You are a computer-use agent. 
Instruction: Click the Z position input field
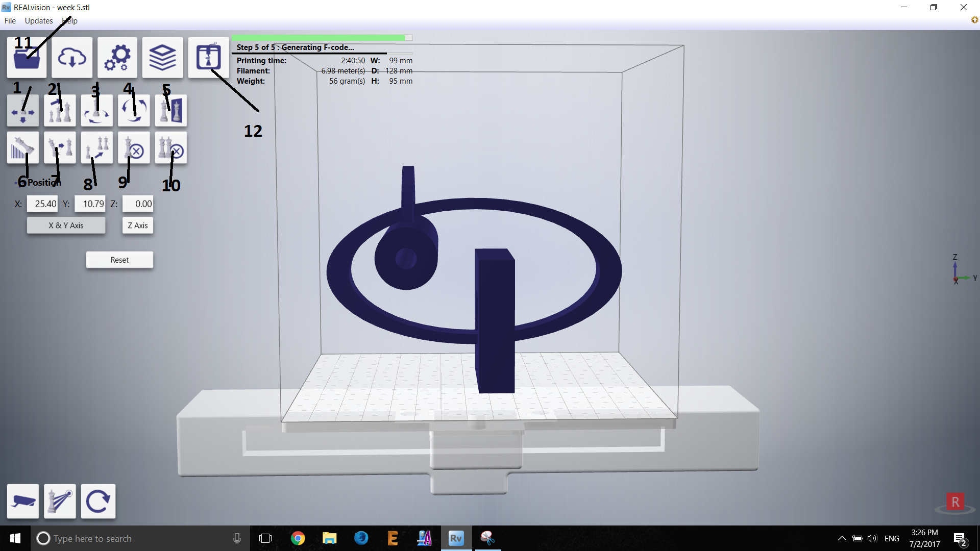138,204
